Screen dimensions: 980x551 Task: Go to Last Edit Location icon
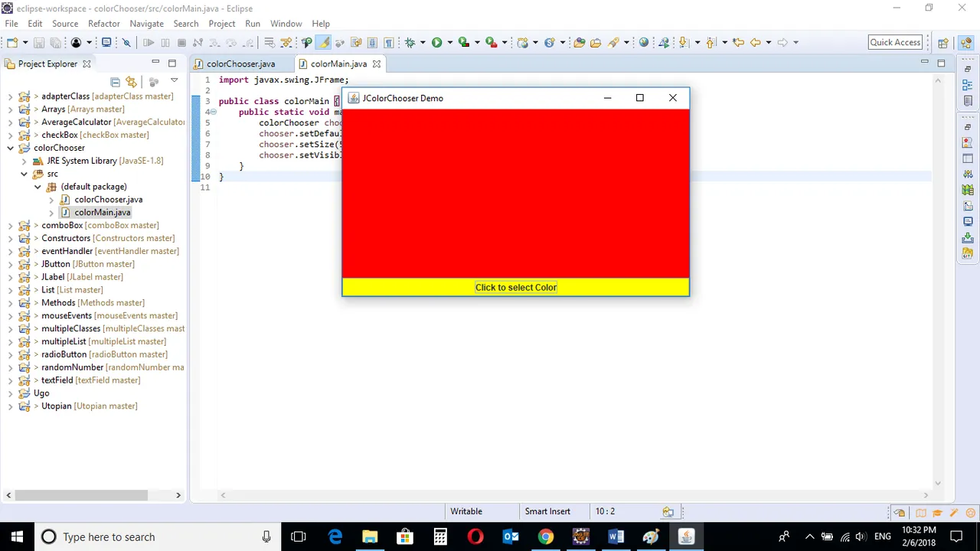(x=738, y=43)
